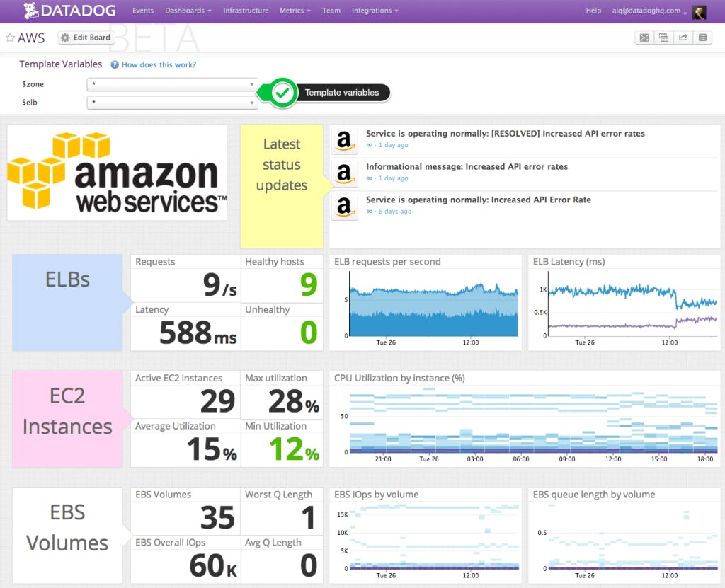Open the Events menu item
This screenshot has height=588, width=725.
tap(143, 11)
